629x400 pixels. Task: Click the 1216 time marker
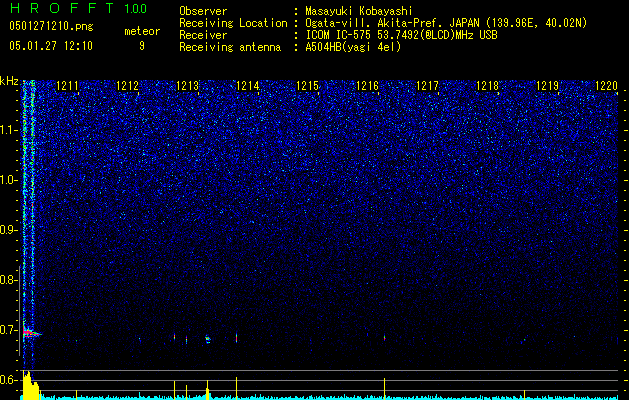[367, 86]
